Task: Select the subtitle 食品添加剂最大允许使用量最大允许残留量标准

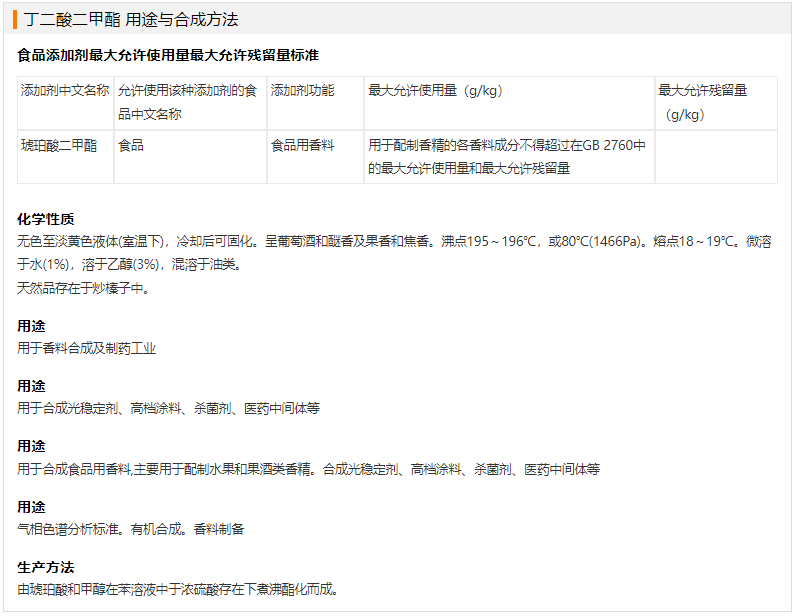Action: click(x=168, y=55)
